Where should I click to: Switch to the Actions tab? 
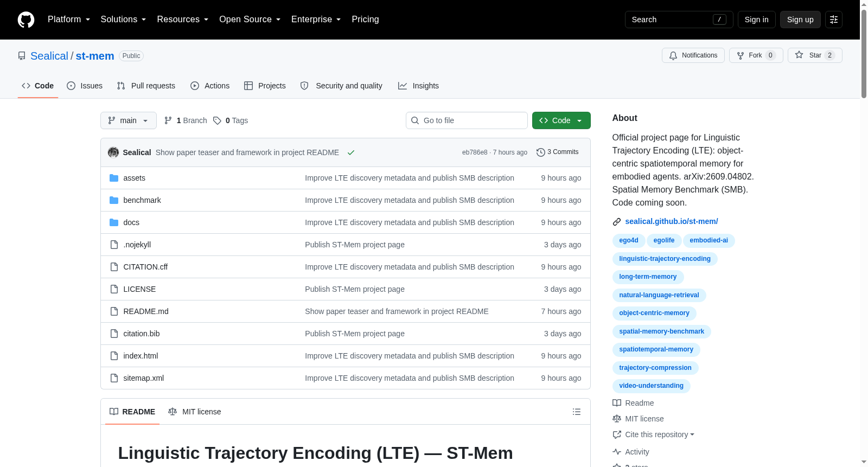[210, 86]
